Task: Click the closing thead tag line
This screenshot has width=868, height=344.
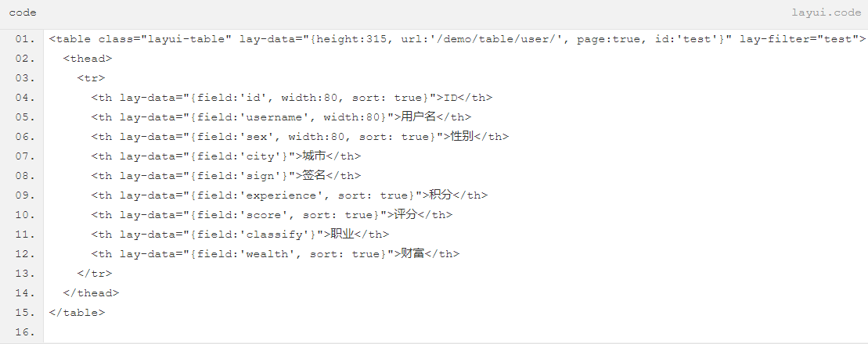Action: pyautogui.click(x=92, y=293)
